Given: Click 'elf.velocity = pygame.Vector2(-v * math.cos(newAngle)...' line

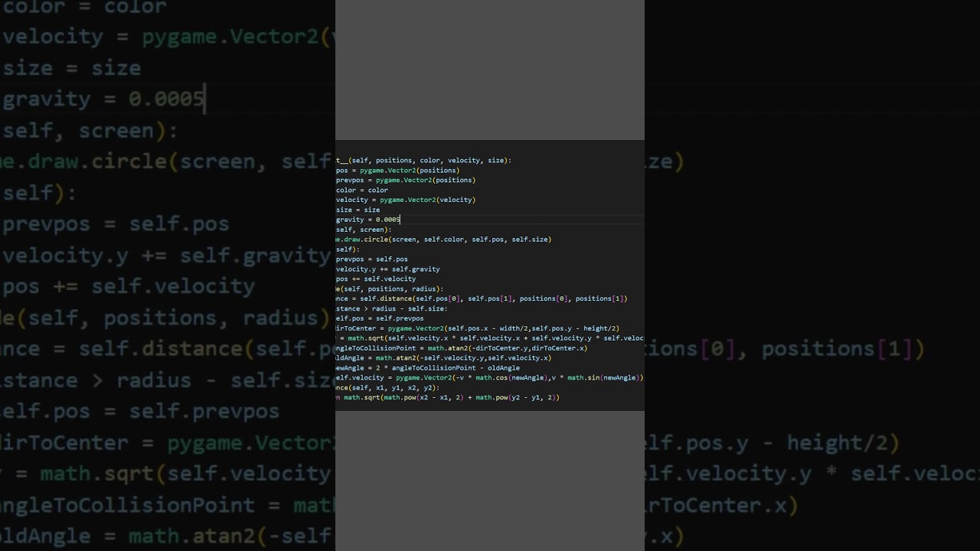Looking at the screenshot, I should [x=490, y=378].
